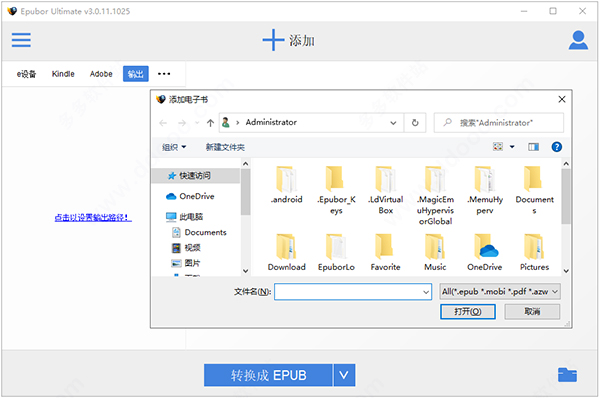This screenshot has width=600, height=398.
Task: Click file list scroll down arrow
Action: [x=566, y=271]
